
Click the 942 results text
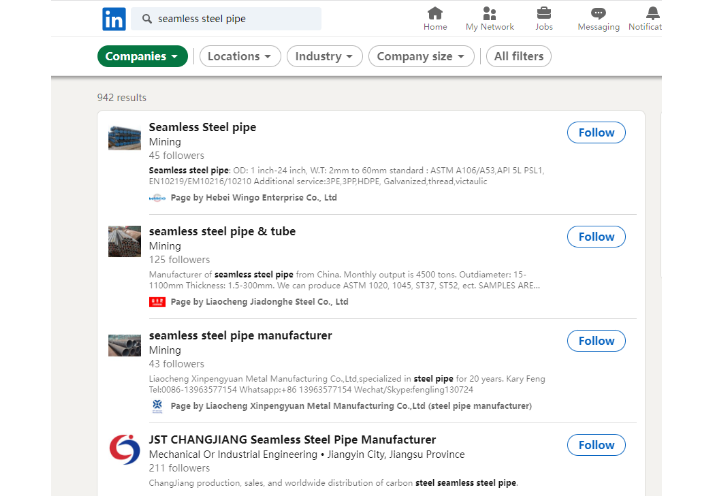122,98
